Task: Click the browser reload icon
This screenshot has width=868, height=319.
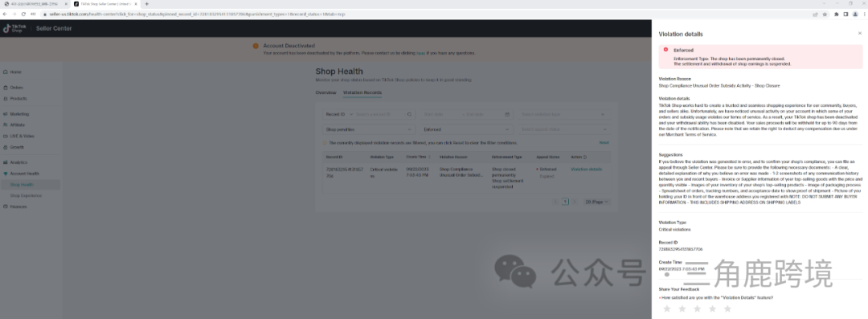Action: 23,14
